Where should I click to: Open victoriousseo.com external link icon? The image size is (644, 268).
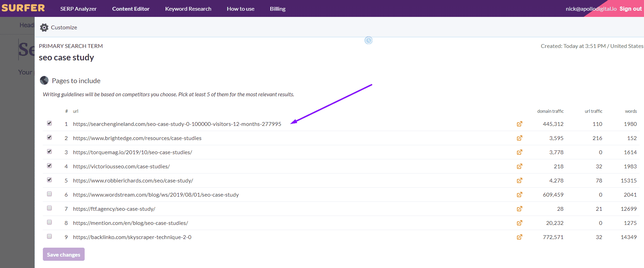[519, 166]
